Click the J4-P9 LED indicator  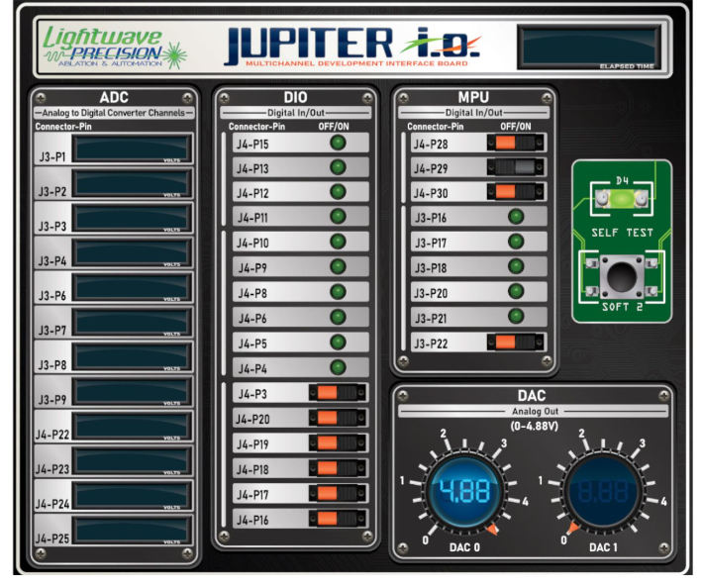click(338, 267)
